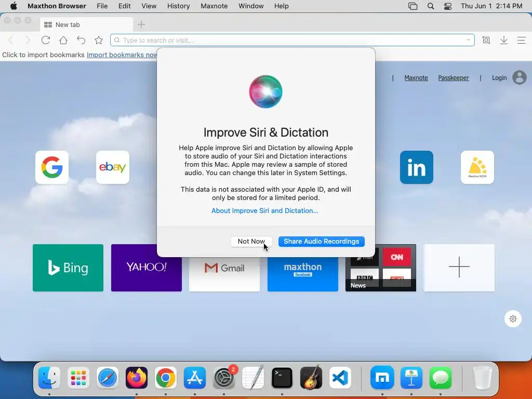Open System Settings from the Dock

click(x=224, y=378)
